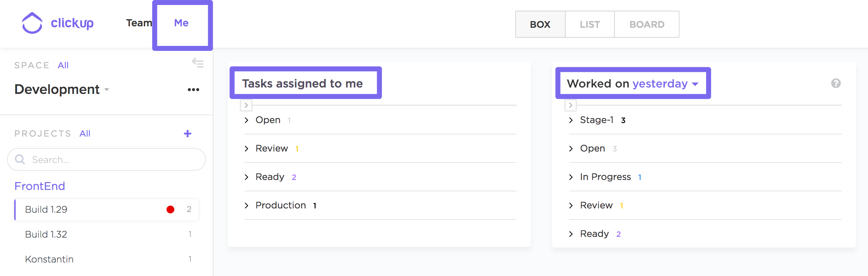Expand all groups in Tasks assigned to me
This screenshot has width=868, height=276.
click(246, 105)
